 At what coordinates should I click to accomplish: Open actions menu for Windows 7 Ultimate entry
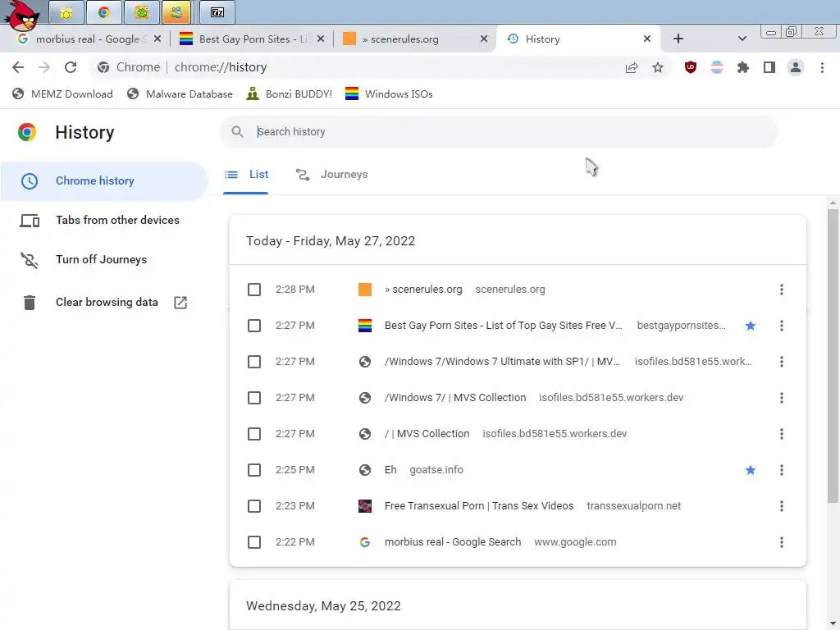782,362
